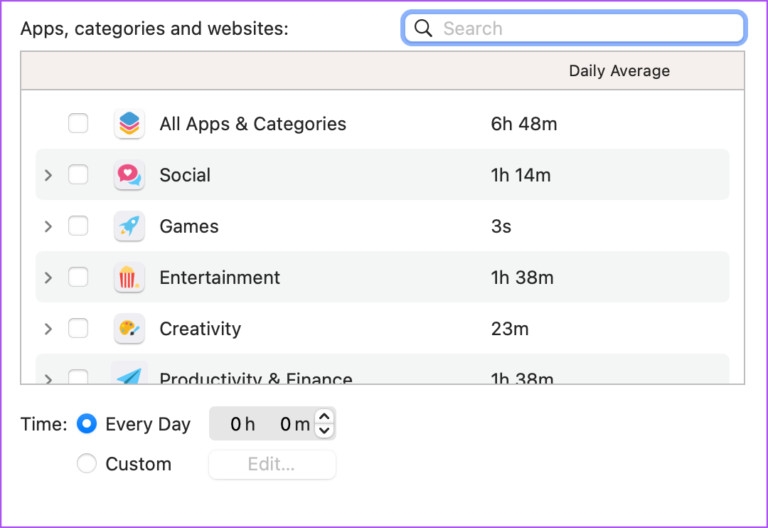Focus the Search field
768x528 pixels.
tap(574, 28)
